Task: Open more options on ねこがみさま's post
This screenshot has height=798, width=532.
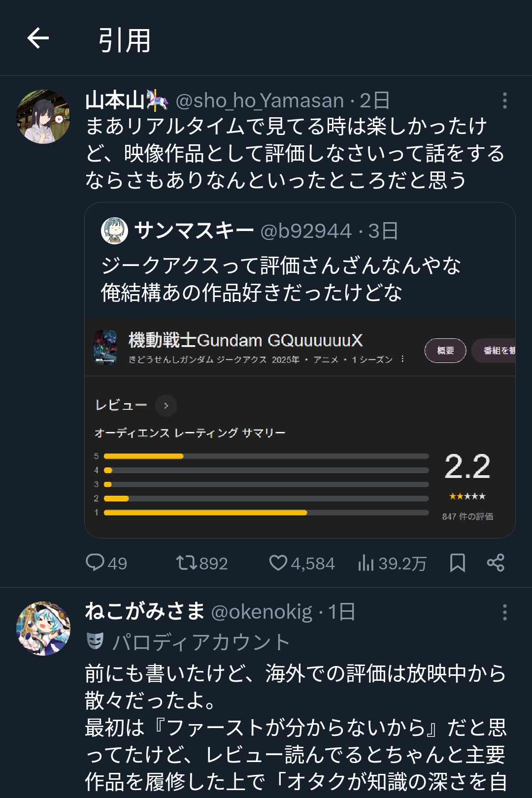Action: click(504, 612)
